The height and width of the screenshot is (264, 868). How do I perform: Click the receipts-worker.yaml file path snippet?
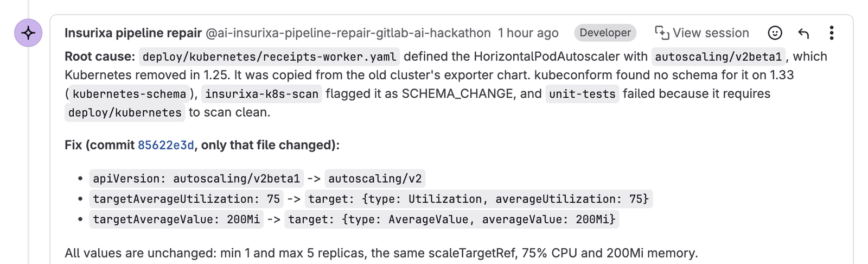(x=270, y=57)
